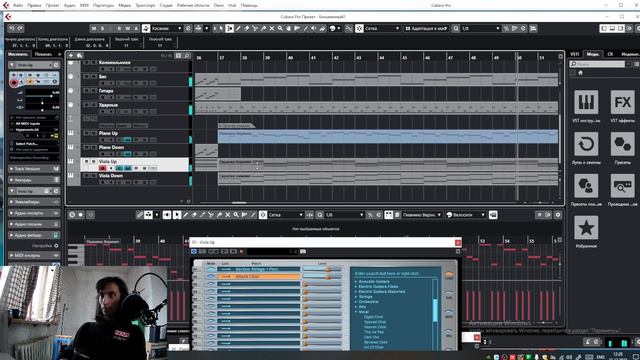
Task: Expand the Аккорды section in the Inspector
Action: click(34, 180)
